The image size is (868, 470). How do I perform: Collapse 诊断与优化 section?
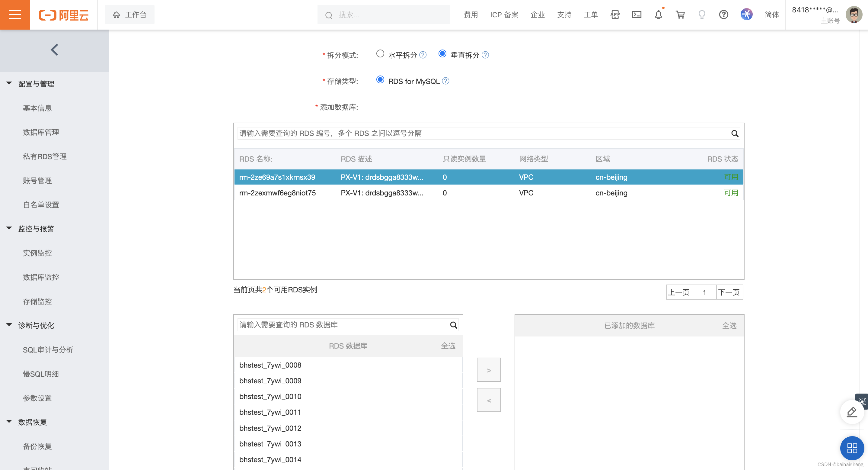[9, 325]
